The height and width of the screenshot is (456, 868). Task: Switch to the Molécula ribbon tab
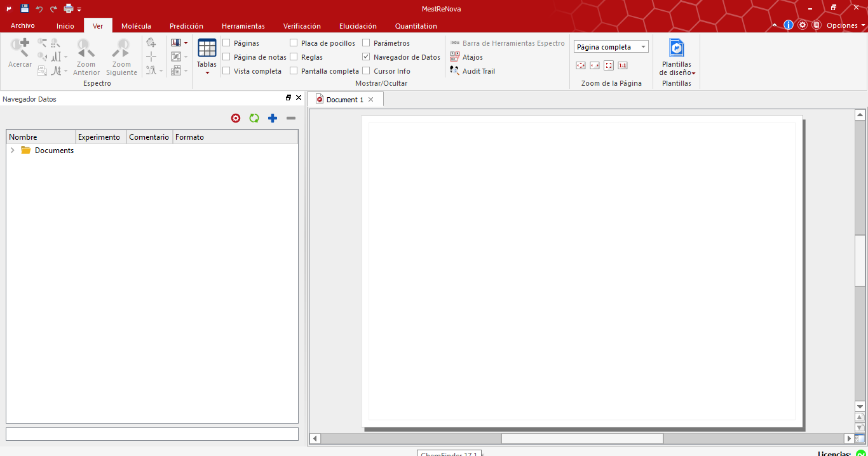pyautogui.click(x=136, y=26)
